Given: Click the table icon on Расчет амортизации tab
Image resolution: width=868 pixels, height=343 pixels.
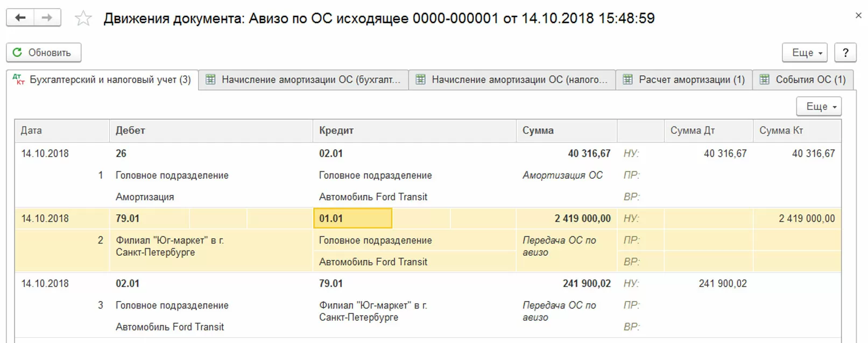Looking at the screenshot, I should click(x=627, y=80).
